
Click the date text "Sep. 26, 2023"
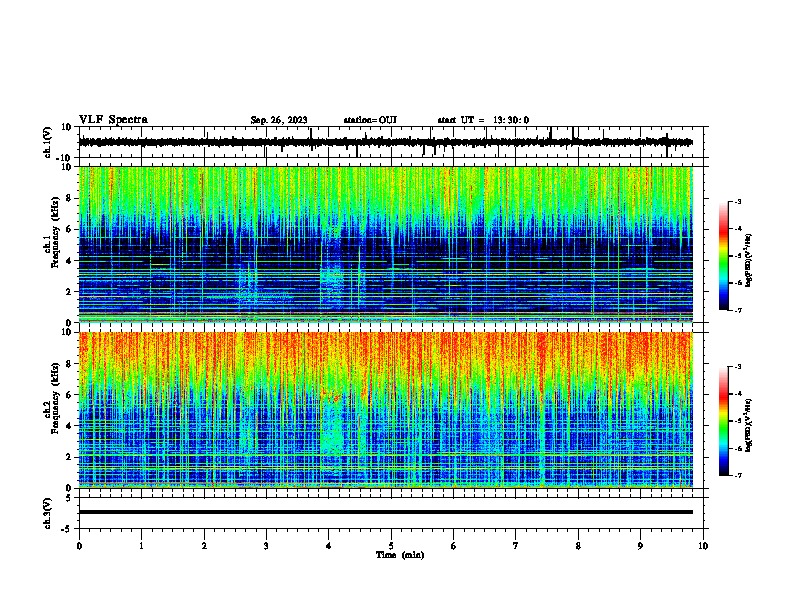(279, 120)
